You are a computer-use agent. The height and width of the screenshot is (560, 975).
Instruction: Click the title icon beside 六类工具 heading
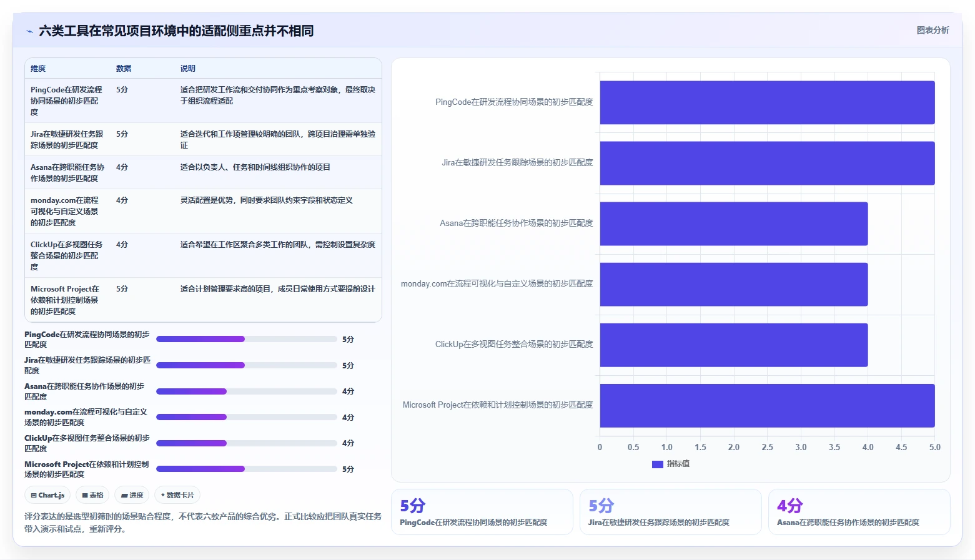pos(29,31)
